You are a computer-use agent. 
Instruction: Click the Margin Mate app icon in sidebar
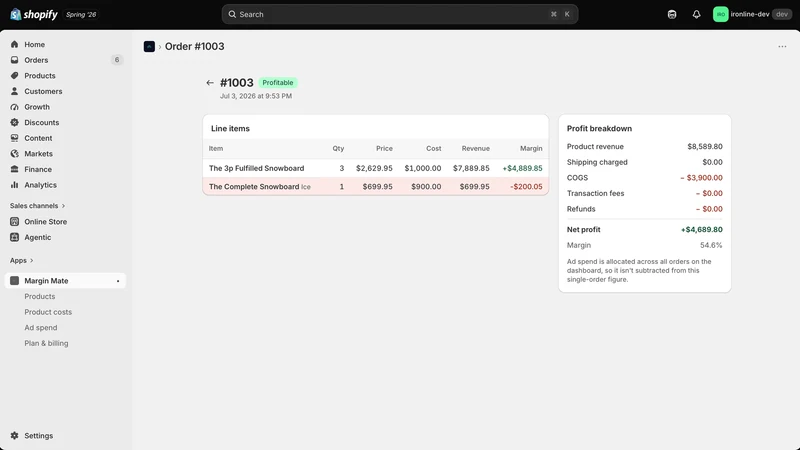tap(14, 281)
